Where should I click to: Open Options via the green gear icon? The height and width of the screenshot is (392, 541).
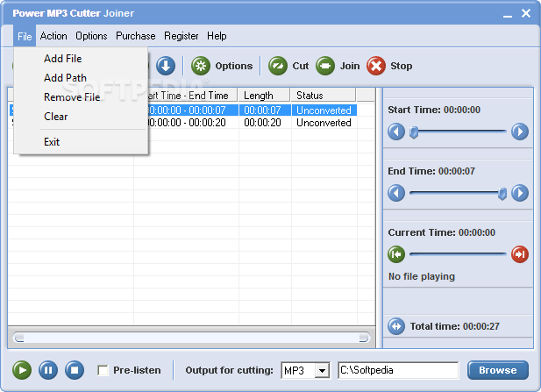point(201,66)
